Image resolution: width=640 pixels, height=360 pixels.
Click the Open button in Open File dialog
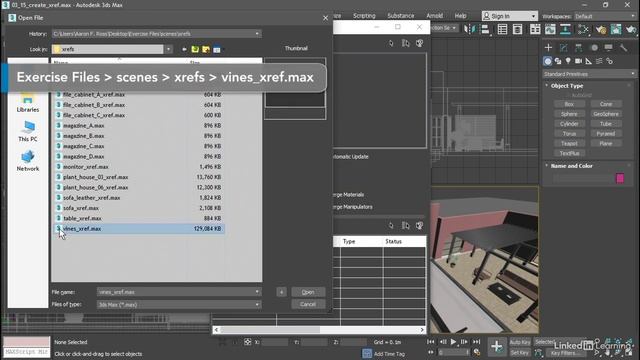[308, 292]
